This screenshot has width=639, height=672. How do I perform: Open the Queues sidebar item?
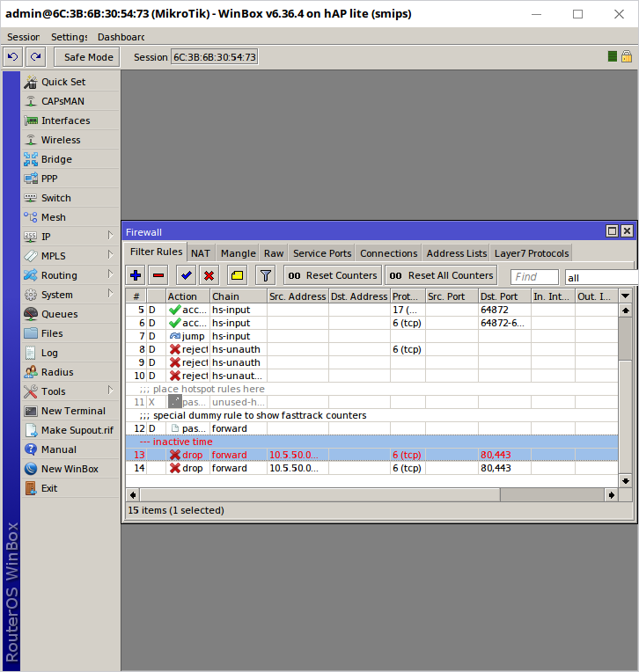(70, 314)
